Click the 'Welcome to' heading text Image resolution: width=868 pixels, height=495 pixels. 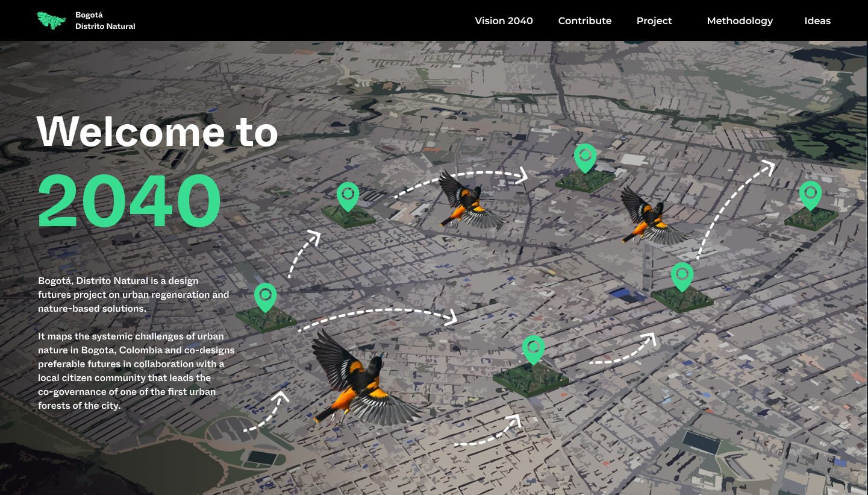click(x=157, y=131)
